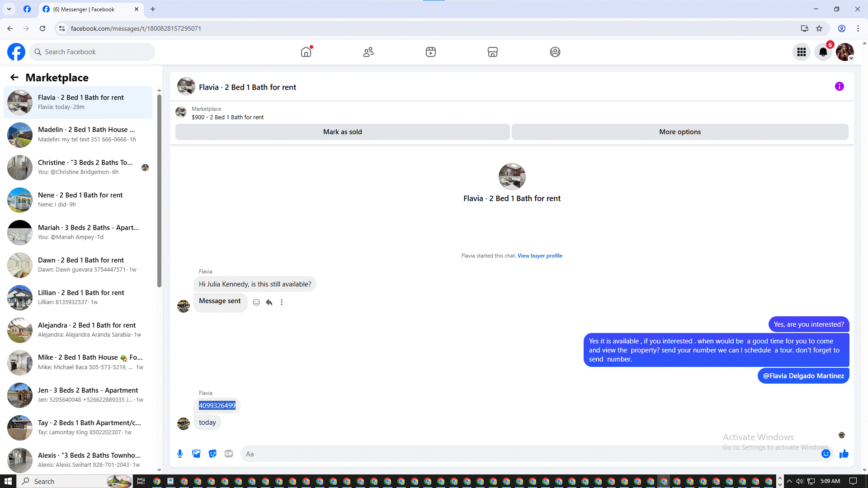React to Message sent with emoji

[x=256, y=302]
